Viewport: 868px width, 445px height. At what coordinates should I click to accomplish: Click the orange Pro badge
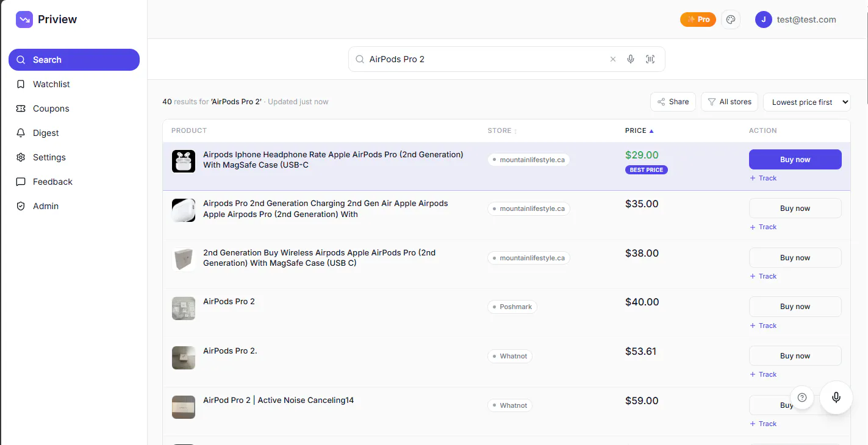pyautogui.click(x=698, y=20)
